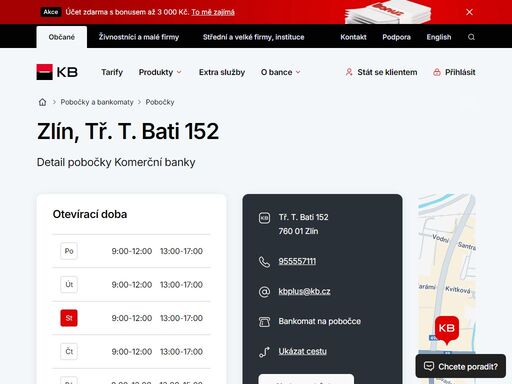Open Střední a velké firmy, instituce tab
Screen dimensions: 512x384
[x=253, y=37]
